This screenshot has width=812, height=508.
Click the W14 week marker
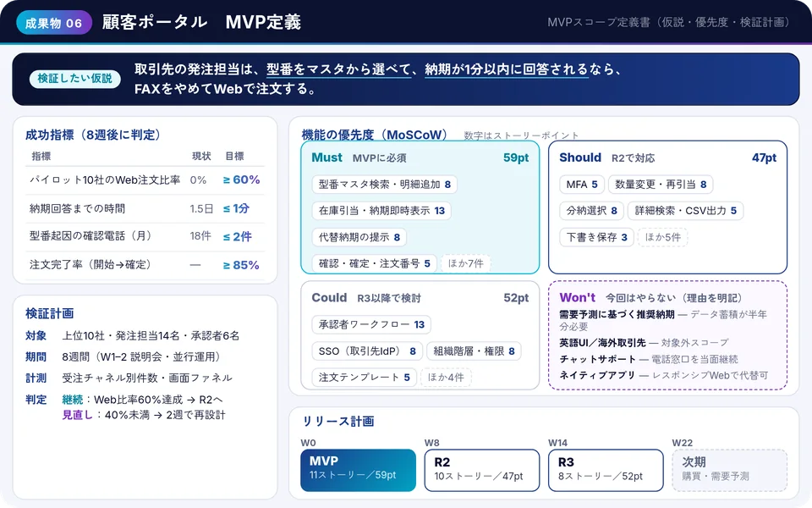pos(557,443)
